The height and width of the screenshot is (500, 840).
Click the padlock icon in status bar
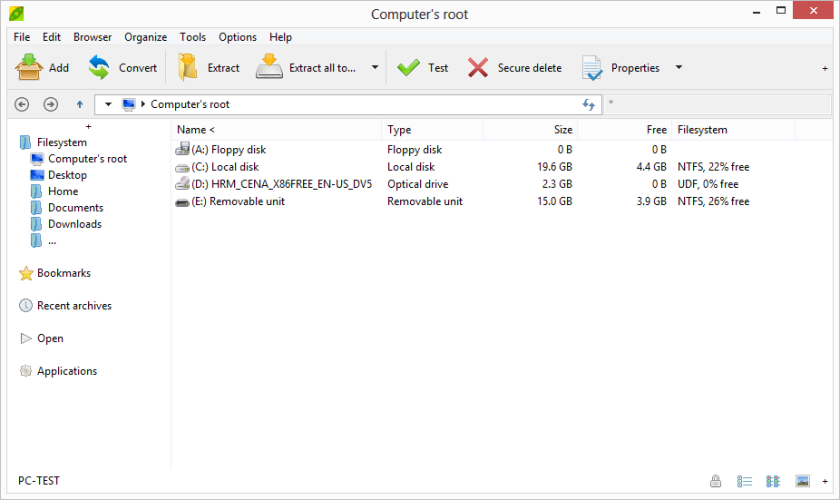tap(715, 481)
